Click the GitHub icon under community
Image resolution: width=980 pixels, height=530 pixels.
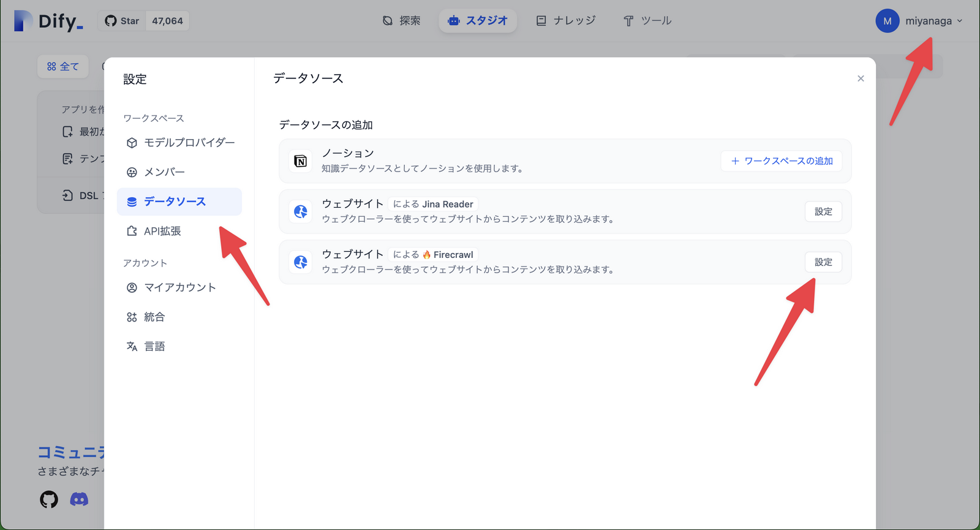click(49, 499)
